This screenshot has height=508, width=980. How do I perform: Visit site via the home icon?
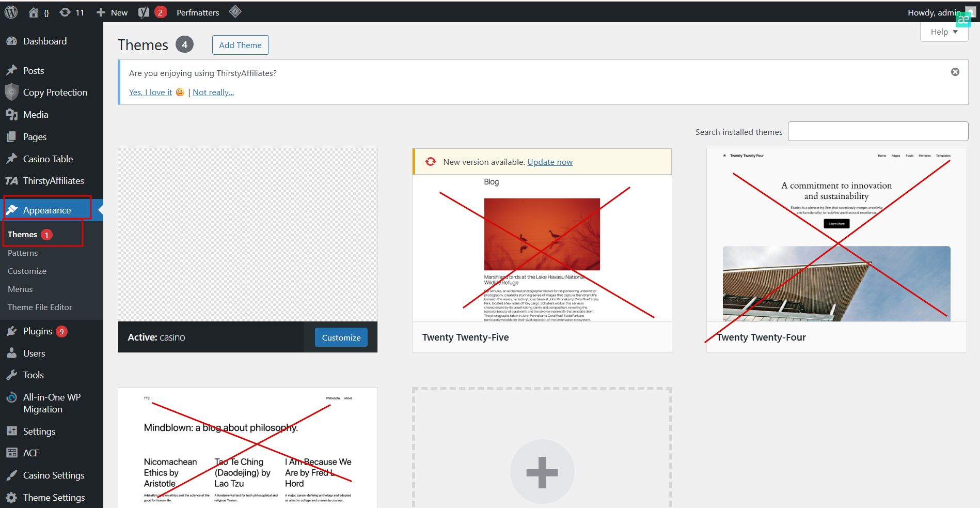point(34,12)
